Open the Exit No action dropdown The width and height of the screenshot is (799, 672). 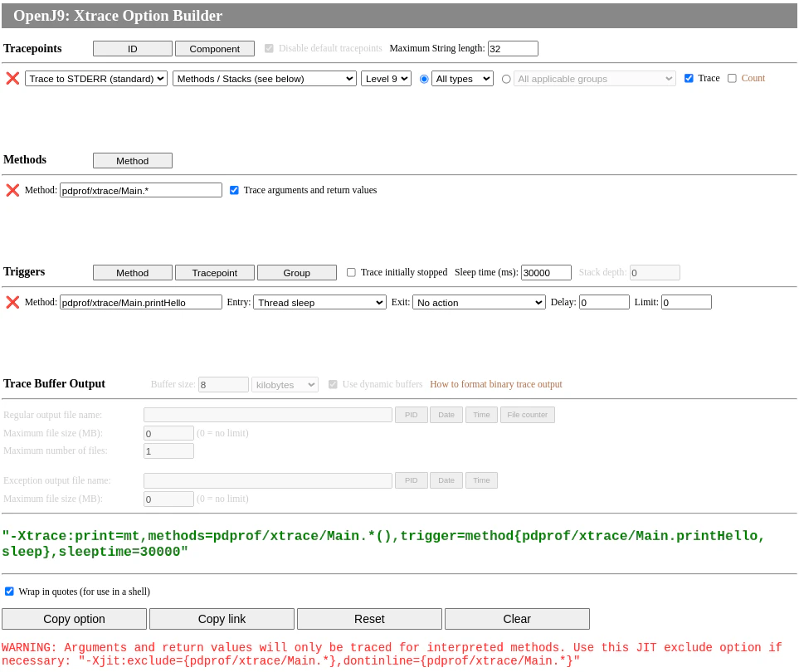[x=479, y=303]
